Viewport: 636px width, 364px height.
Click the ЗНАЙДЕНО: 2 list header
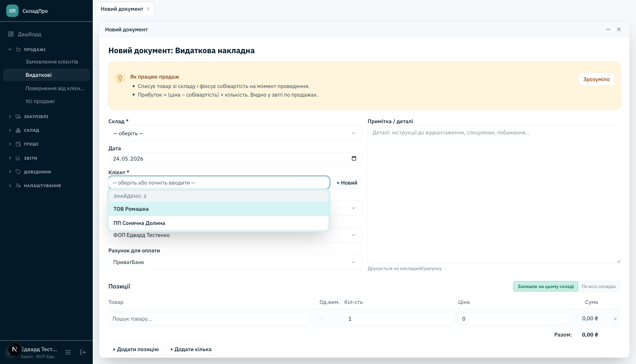219,196
